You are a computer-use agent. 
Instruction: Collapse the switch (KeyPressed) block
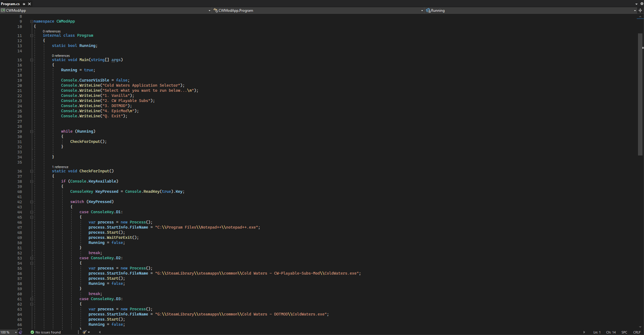point(32,202)
